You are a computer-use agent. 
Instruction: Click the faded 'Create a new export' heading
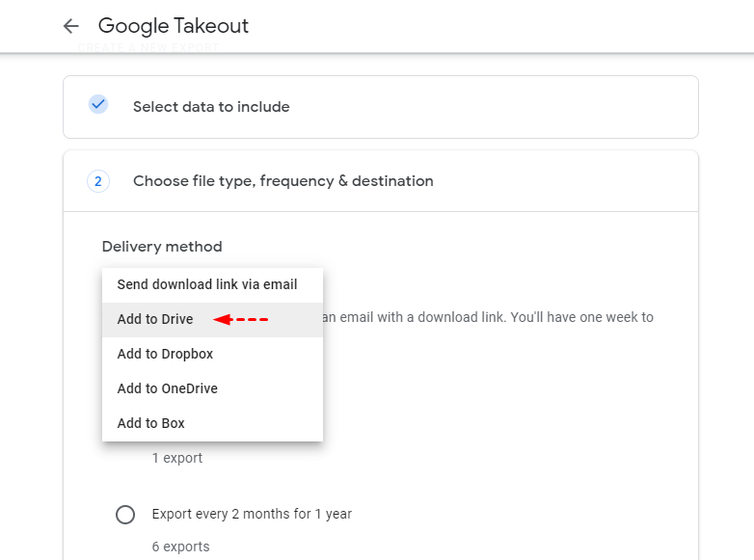(x=148, y=47)
